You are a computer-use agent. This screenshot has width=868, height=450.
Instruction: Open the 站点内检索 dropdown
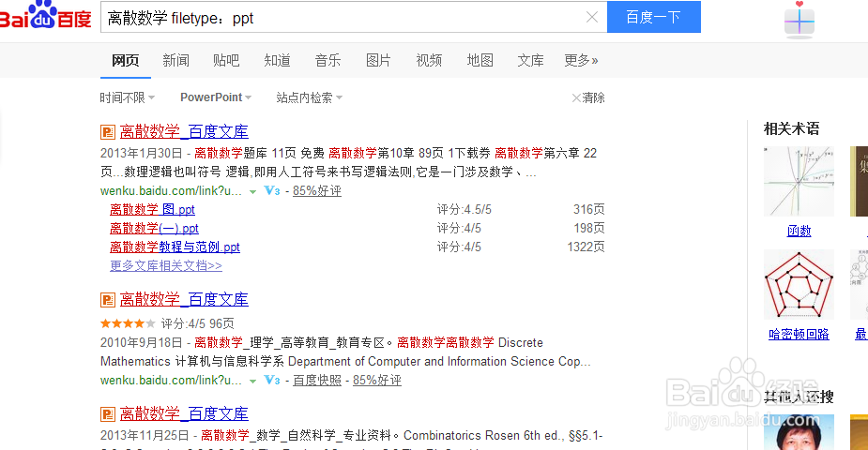pyautogui.click(x=310, y=97)
